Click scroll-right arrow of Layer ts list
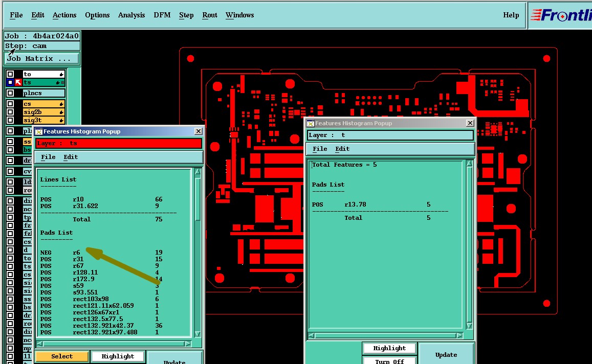The image size is (592, 364). (x=188, y=343)
